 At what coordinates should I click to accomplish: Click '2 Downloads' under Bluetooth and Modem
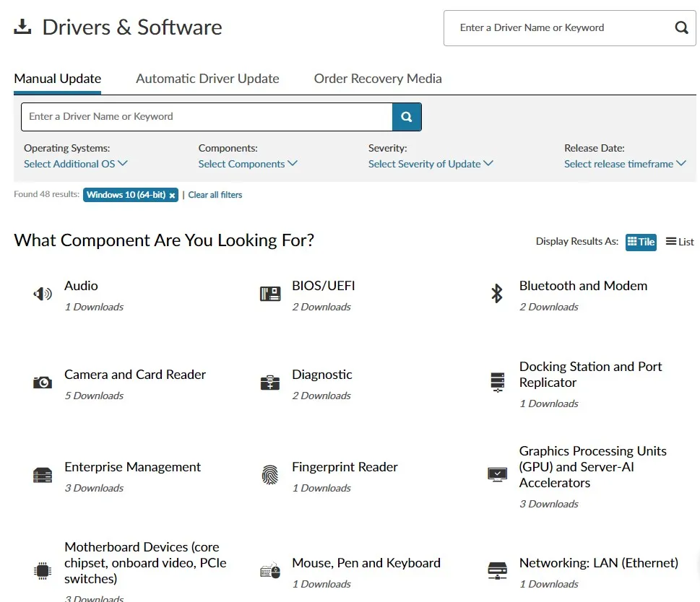point(549,307)
